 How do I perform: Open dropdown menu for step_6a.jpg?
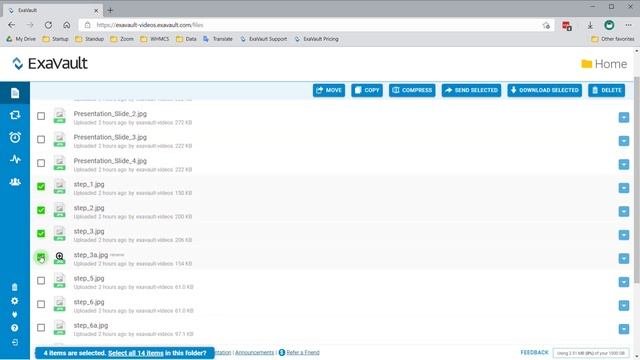(624, 329)
